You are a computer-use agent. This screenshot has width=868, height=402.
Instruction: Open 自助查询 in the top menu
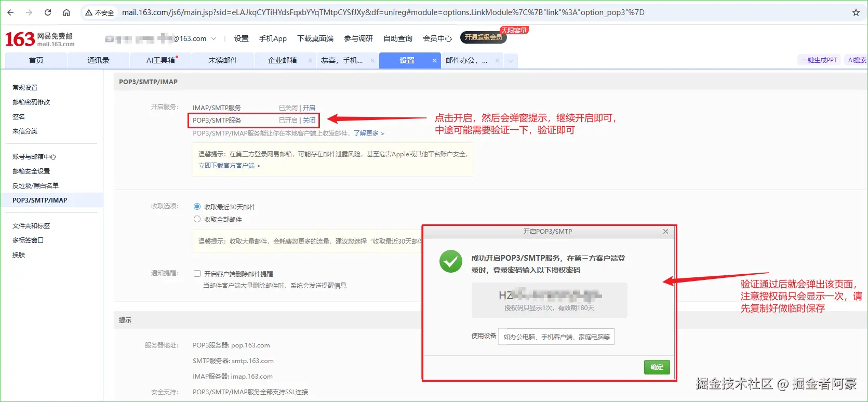point(398,38)
